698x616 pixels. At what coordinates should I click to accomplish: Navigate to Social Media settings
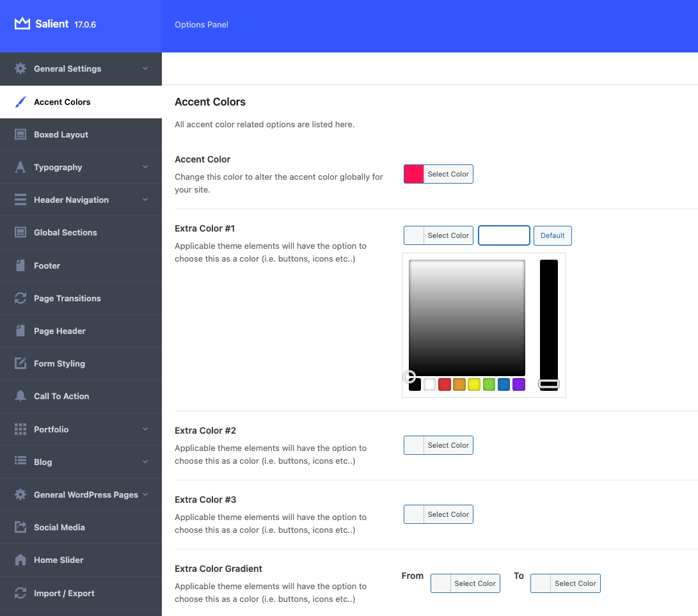click(x=59, y=527)
